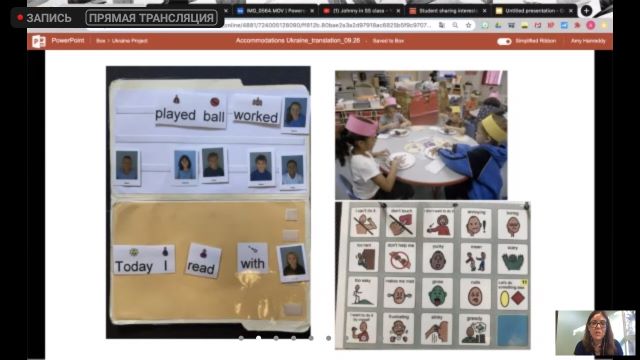
Task: Click the PowerPoint logo icon
Action: coord(38,41)
